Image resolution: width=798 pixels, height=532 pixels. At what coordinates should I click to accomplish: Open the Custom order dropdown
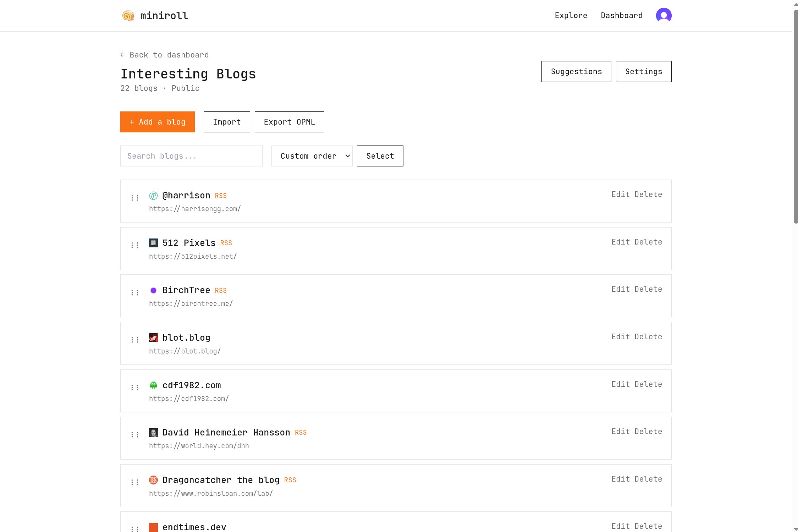click(312, 156)
